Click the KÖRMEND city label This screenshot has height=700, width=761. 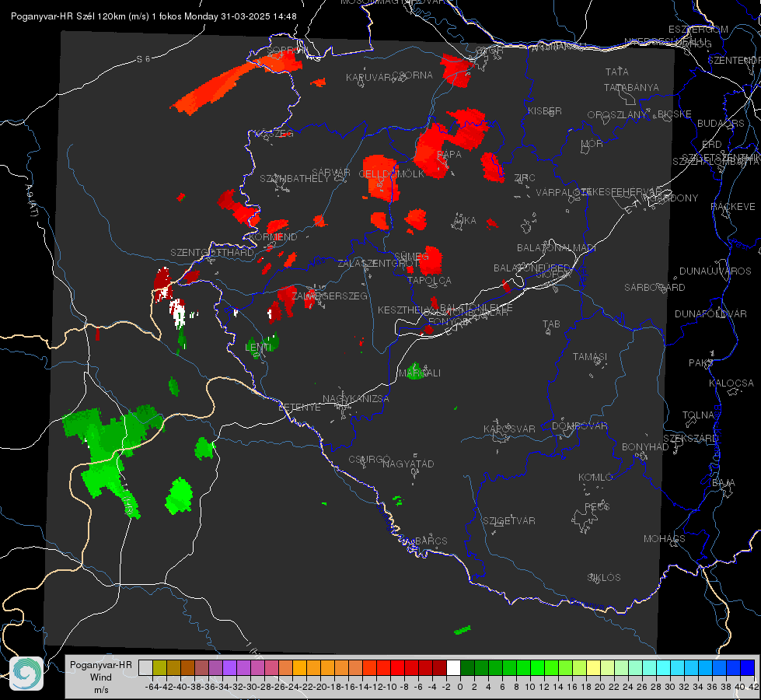[x=273, y=237]
